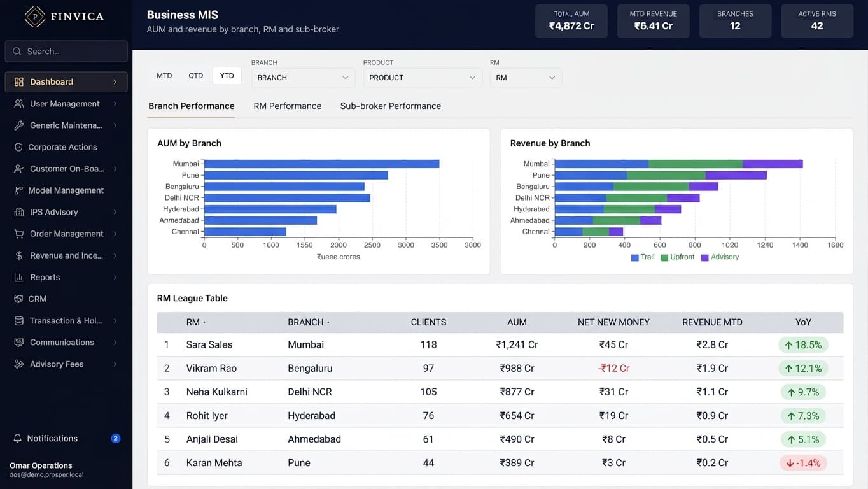Expand the Generic Maintenance chevron
Screen dimensions: 868x489
click(x=115, y=125)
